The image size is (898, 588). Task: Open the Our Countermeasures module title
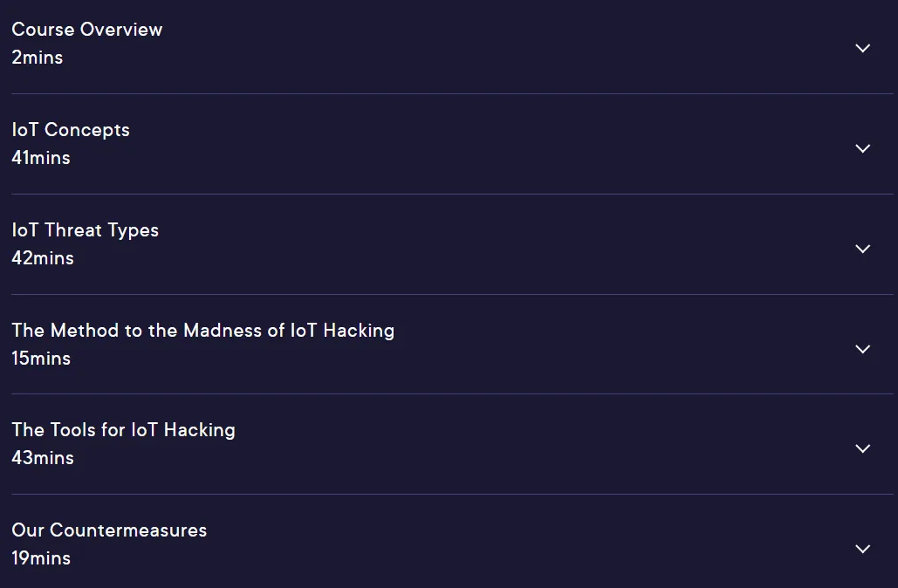pyautogui.click(x=109, y=530)
